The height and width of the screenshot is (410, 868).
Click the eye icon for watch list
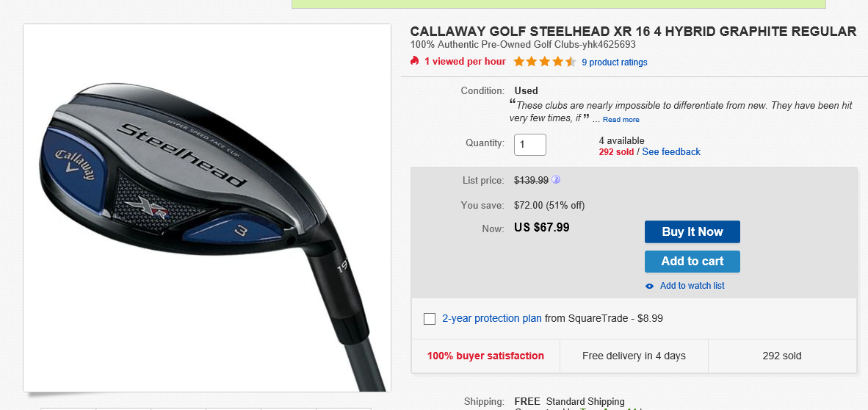(649, 286)
